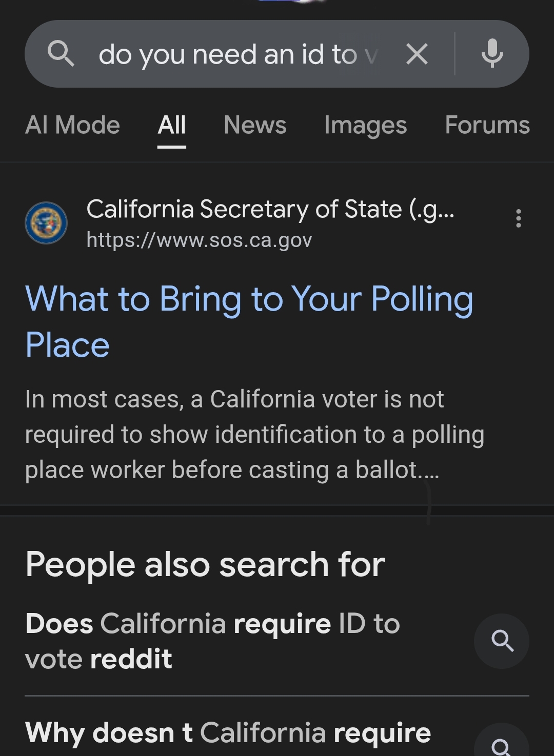This screenshot has width=554, height=756.
Task: Tap the microphone voice search icon
Action: (492, 54)
